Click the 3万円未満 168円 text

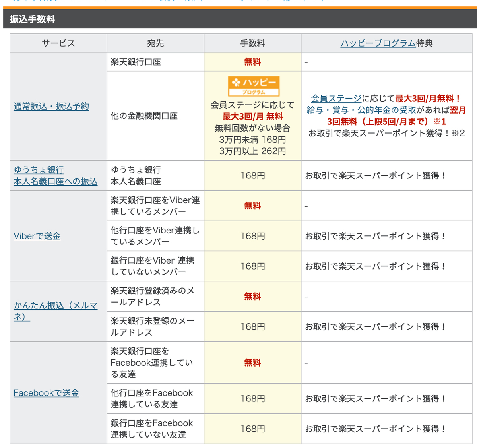coord(252,140)
